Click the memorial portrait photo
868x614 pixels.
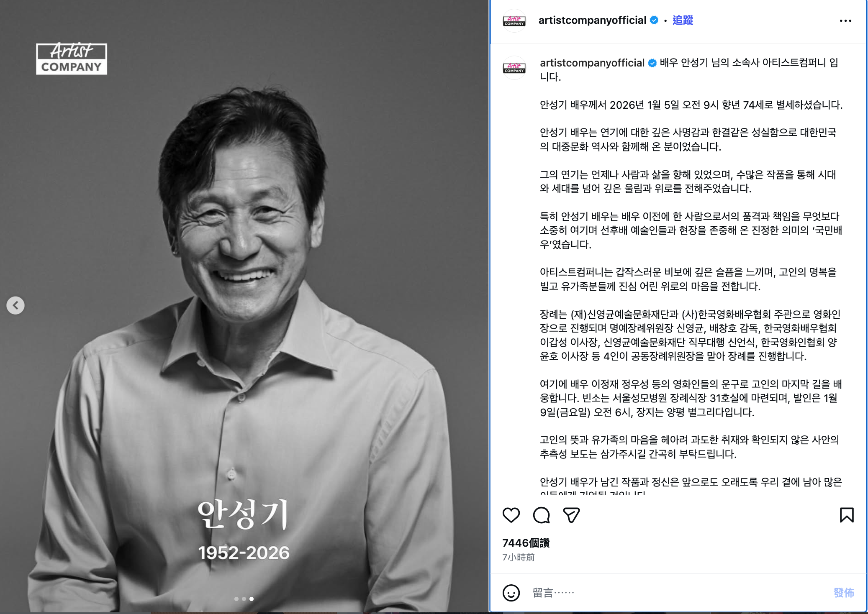click(x=244, y=307)
